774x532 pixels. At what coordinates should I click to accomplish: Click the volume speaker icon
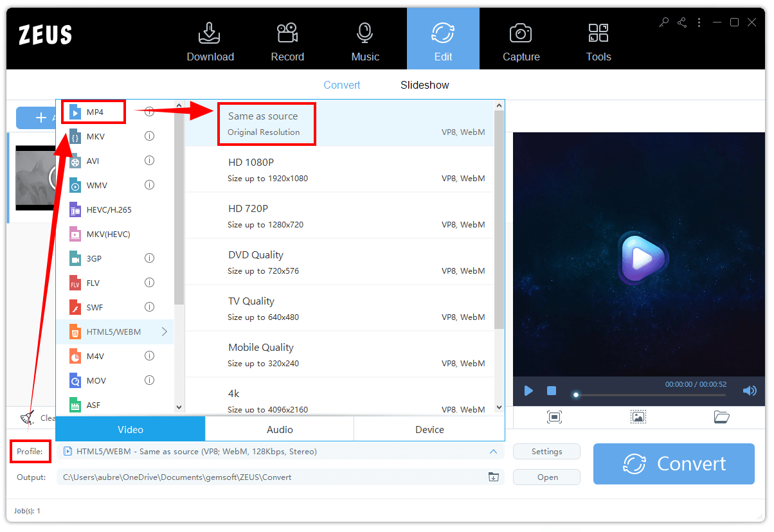pyautogui.click(x=749, y=391)
